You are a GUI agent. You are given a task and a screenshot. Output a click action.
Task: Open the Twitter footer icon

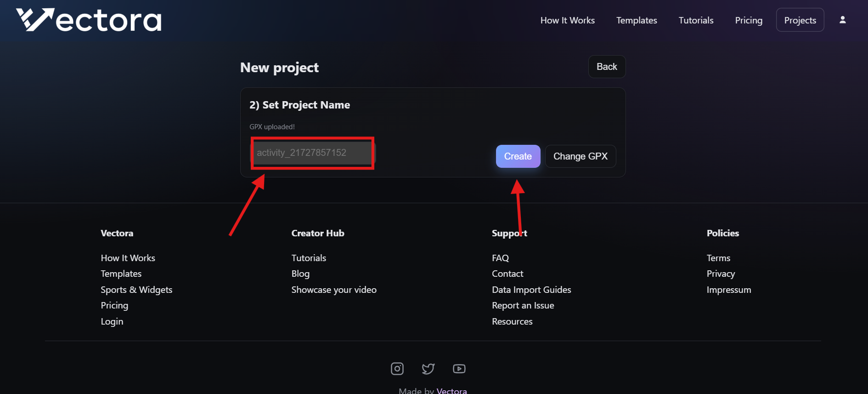[x=428, y=369]
